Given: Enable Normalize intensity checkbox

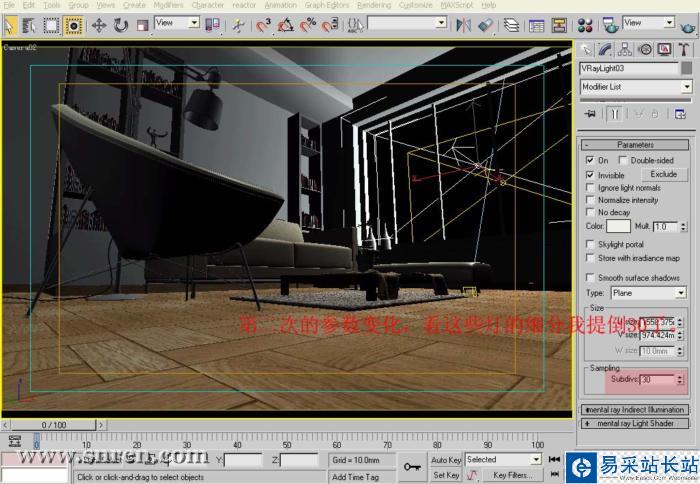Looking at the screenshot, I should coord(590,200).
